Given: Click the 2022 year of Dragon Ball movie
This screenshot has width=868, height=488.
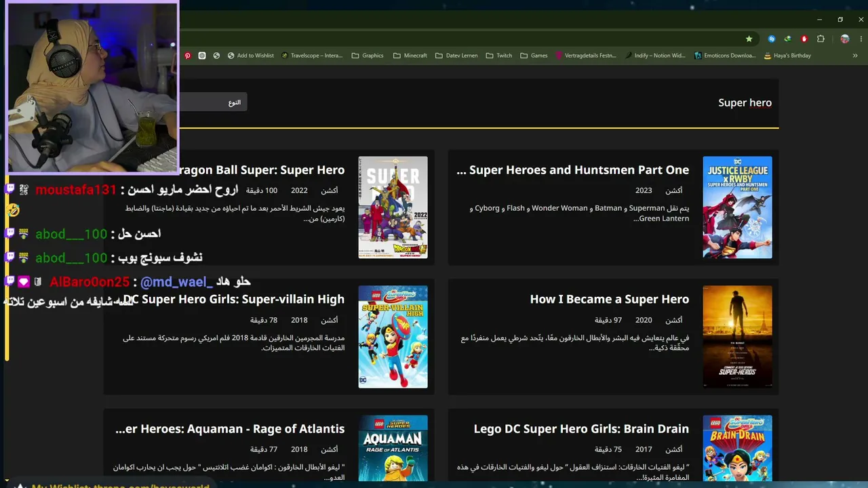Looking at the screenshot, I should tap(299, 191).
